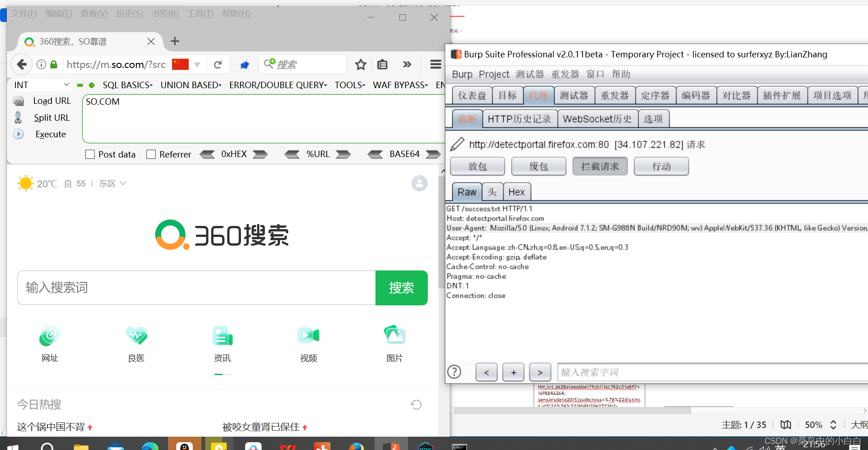868x450 pixels.
Task: Click the Execute arrow icon in HackBar
Action: [19, 134]
